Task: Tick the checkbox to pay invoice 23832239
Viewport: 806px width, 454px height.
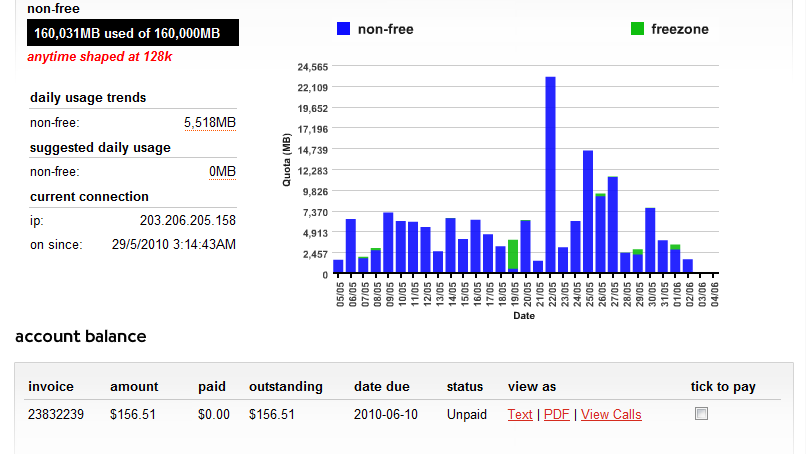Action: (701, 414)
